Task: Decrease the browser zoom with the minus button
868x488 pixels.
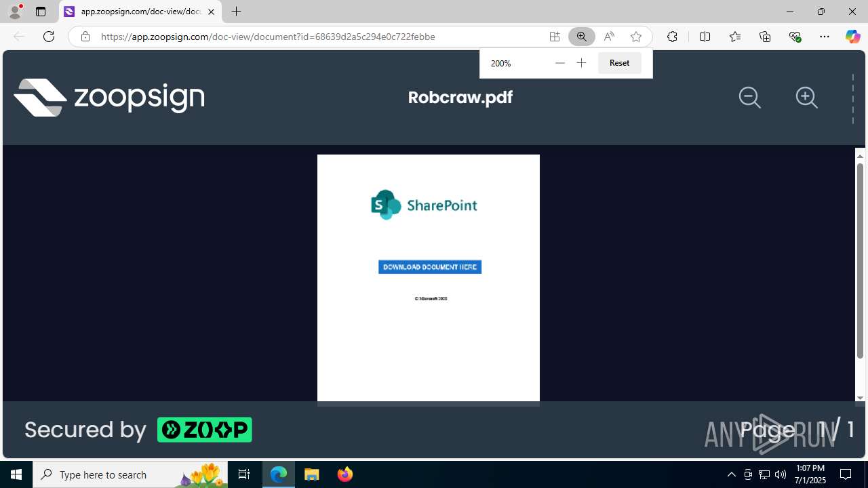Action: click(x=559, y=63)
